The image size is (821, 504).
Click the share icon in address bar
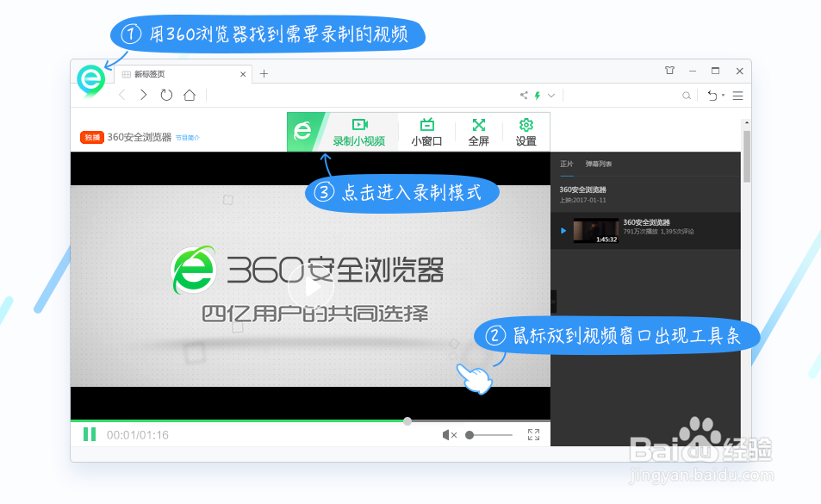(524, 96)
